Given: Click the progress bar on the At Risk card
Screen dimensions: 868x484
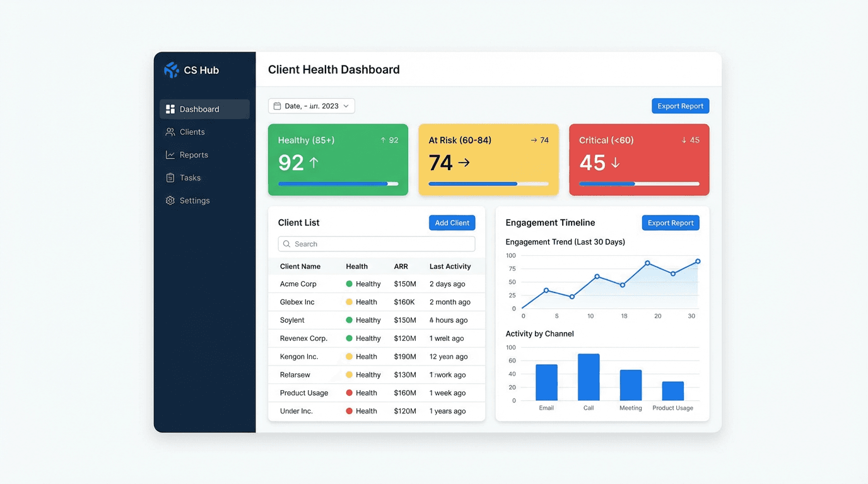Looking at the screenshot, I should [x=488, y=183].
